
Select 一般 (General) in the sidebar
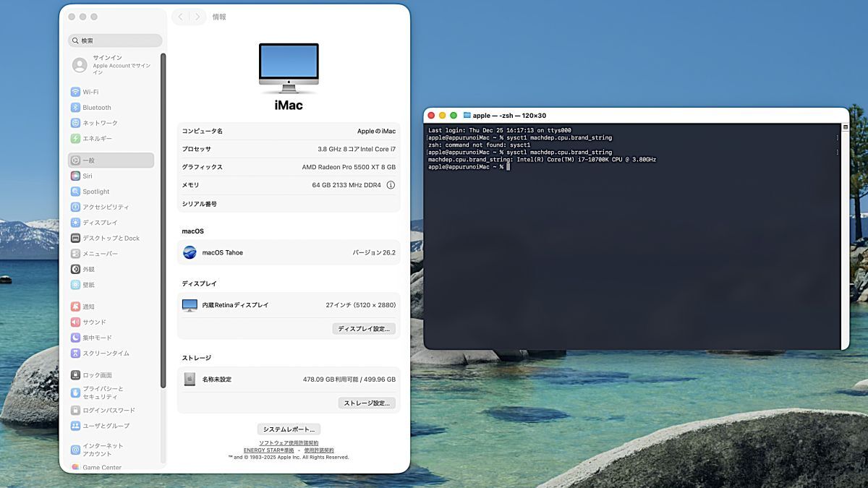pyautogui.click(x=111, y=160)
